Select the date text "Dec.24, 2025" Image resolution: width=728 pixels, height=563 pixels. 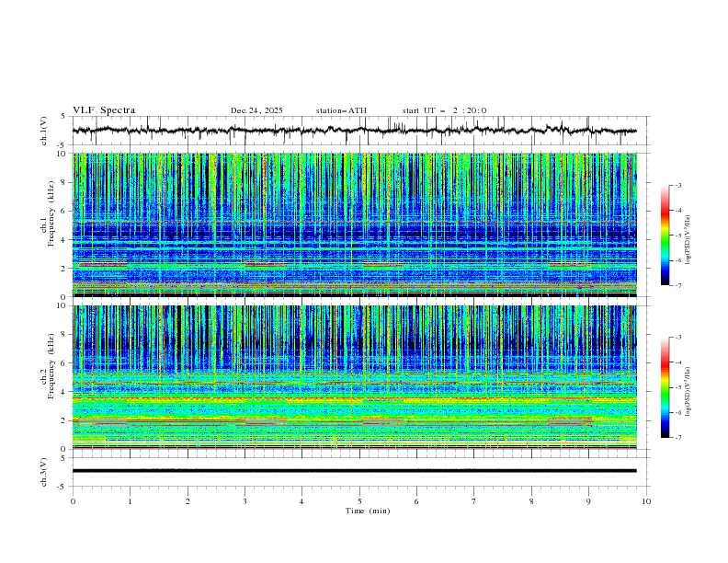(x=256, y=110)
